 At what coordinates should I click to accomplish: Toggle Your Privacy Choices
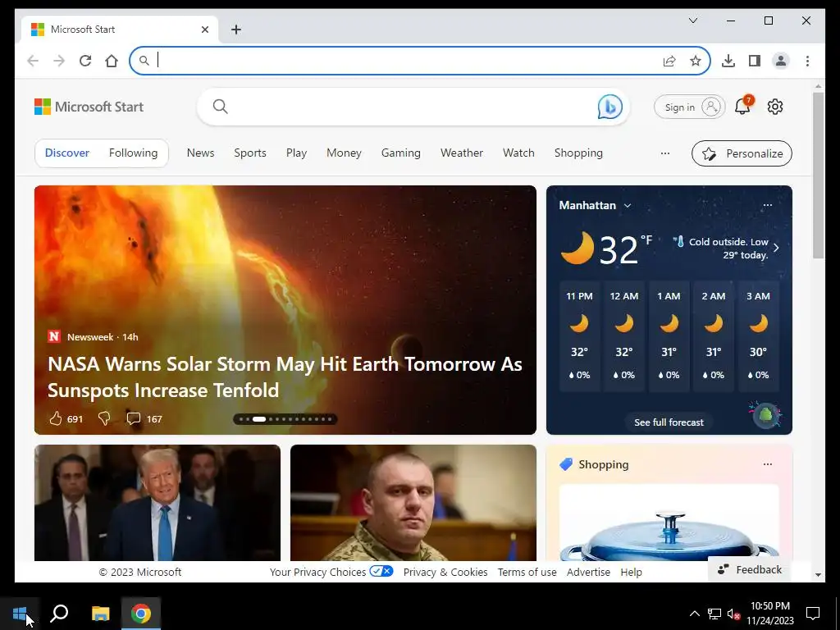(x=381, y=571)
